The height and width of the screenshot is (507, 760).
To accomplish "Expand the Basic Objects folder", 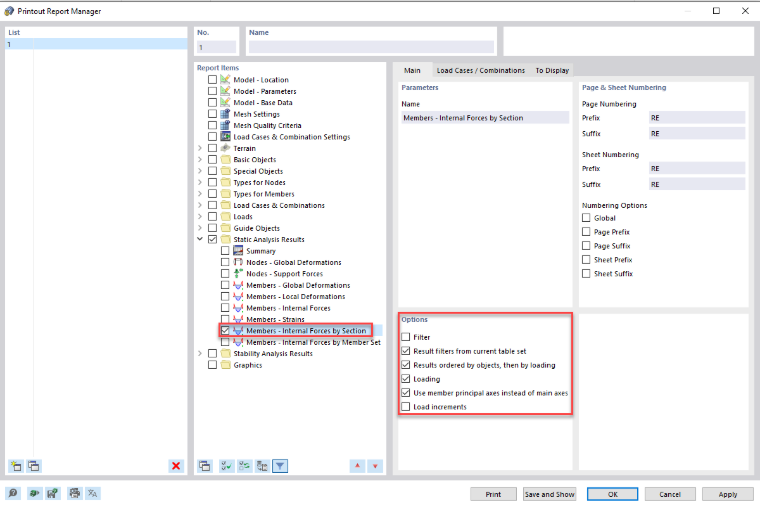I will [200, 159].
